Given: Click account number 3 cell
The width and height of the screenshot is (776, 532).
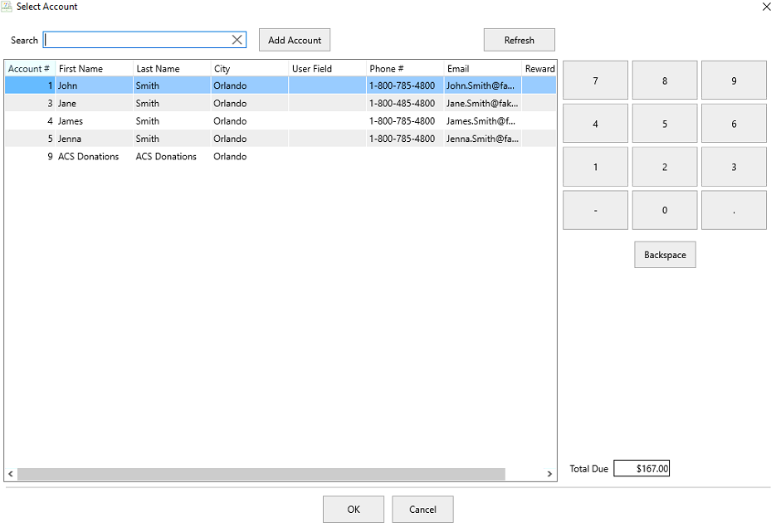Looking at the screenshot, I should point(30,104).
